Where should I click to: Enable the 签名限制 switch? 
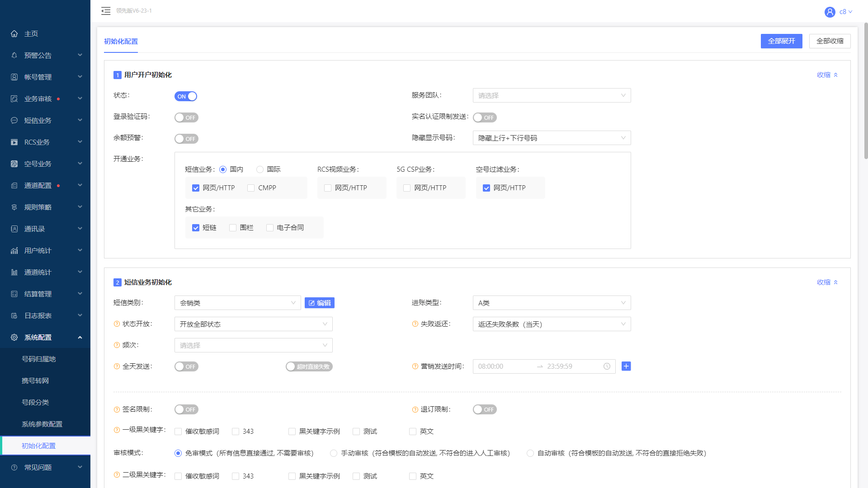click(x=186, y=409)
